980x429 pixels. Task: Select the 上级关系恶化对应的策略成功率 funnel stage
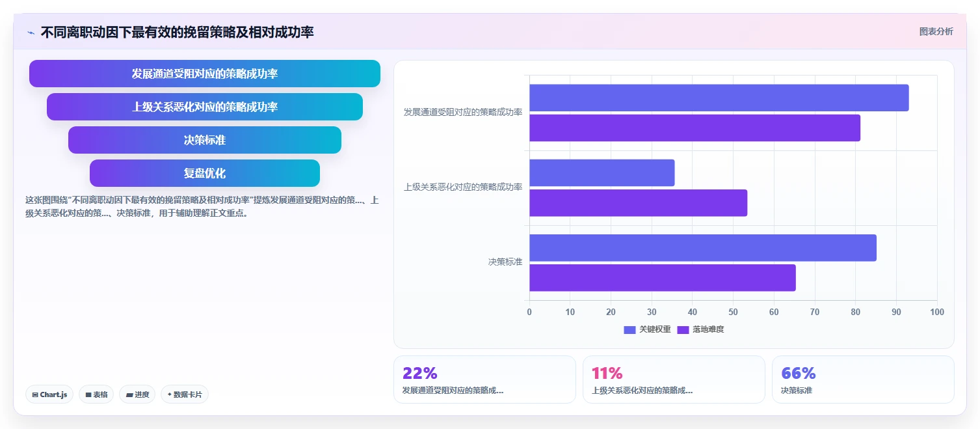pos(205,107)
